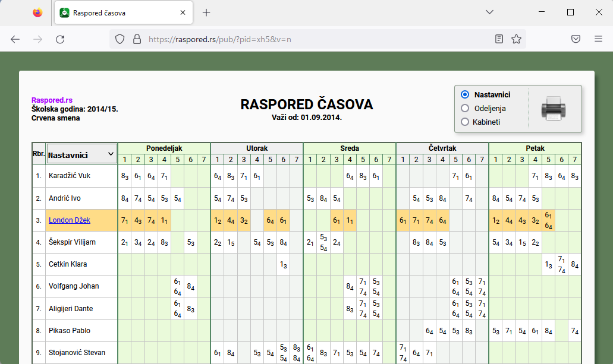Switch to the Raspored časova tab
The width and height of the screenshot is (613, 364).
tap(124, 13)
